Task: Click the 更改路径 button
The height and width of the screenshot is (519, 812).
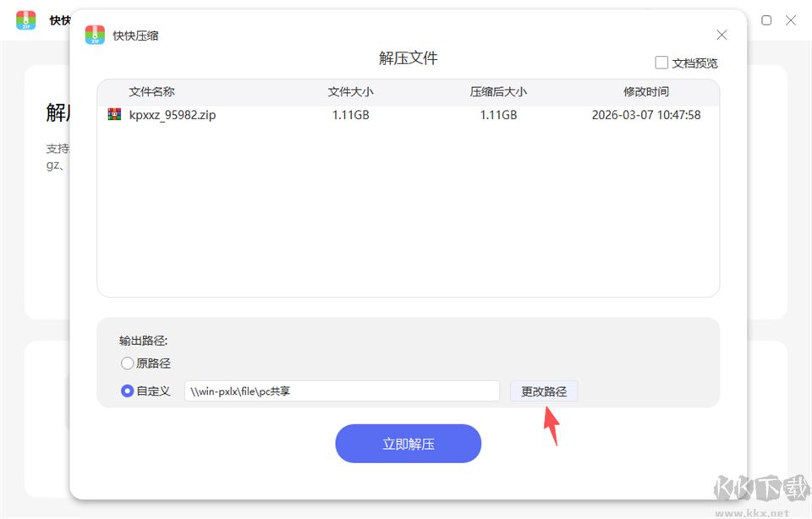Action: 543,391
